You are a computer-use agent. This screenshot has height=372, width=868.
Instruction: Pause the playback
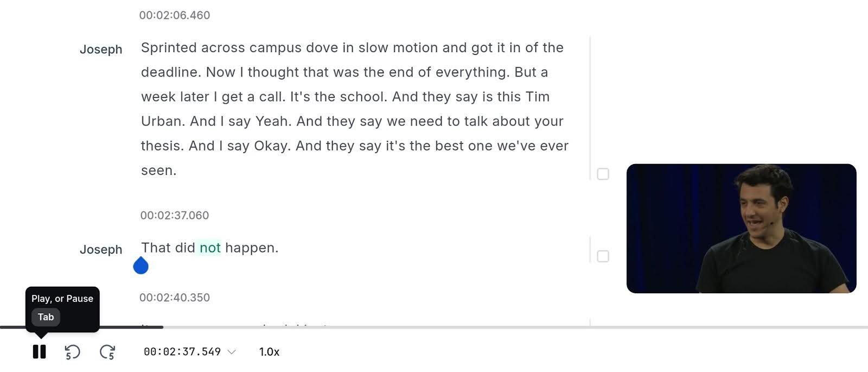(x=40, y=351)
